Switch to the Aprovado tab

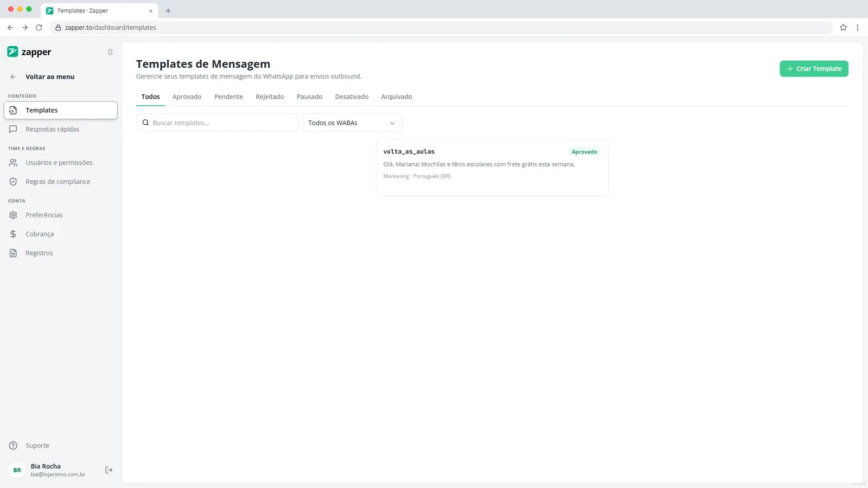(x=187, y=97)
